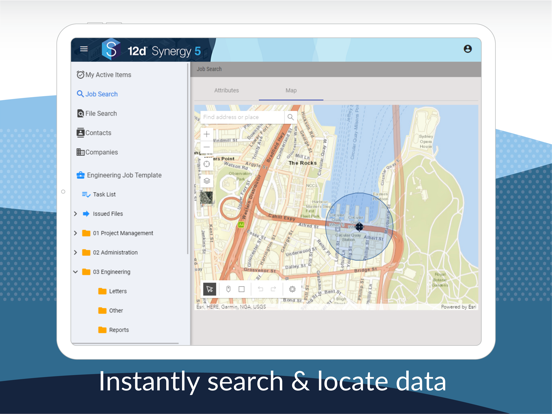Click the 12d Synergy S logo
This screenshot has width=552, height=414.
pos(111,49)
